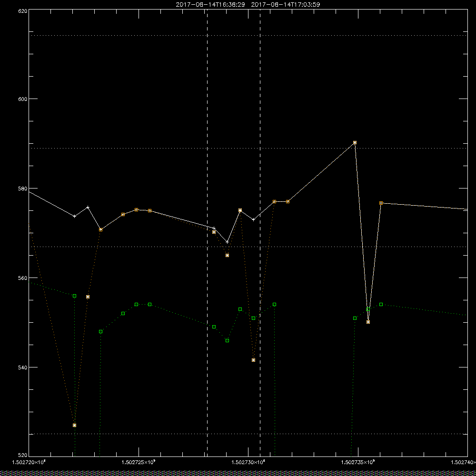Pick the lowest orange data marker near 527
Screen dimensions: 476x476
74,425
